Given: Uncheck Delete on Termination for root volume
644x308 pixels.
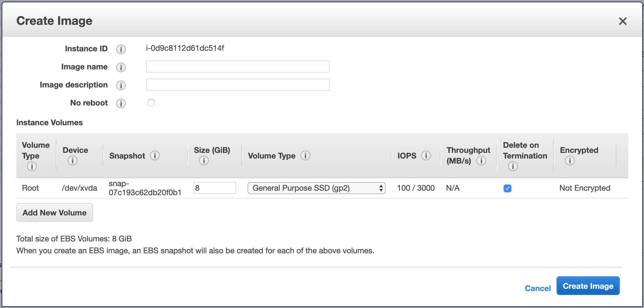Looking at the screenshot, I should [x=508, y=188].
